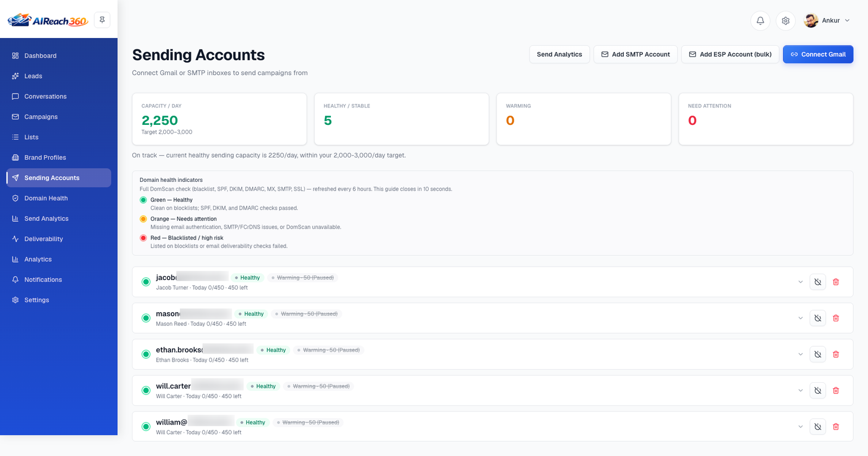Screen dimensions: 868x456
Task: Click mason account green status circle
Action: (146, 318)
